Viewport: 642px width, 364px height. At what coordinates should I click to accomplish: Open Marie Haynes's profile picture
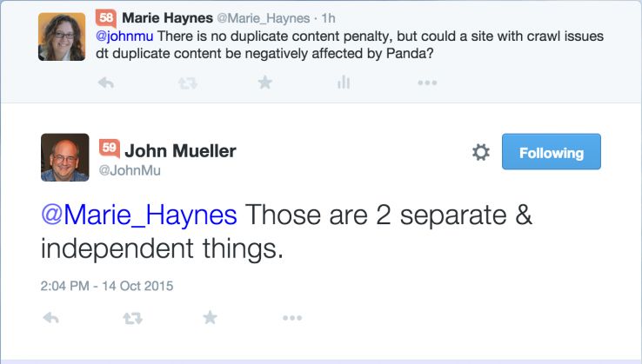(x=61, y=37)
